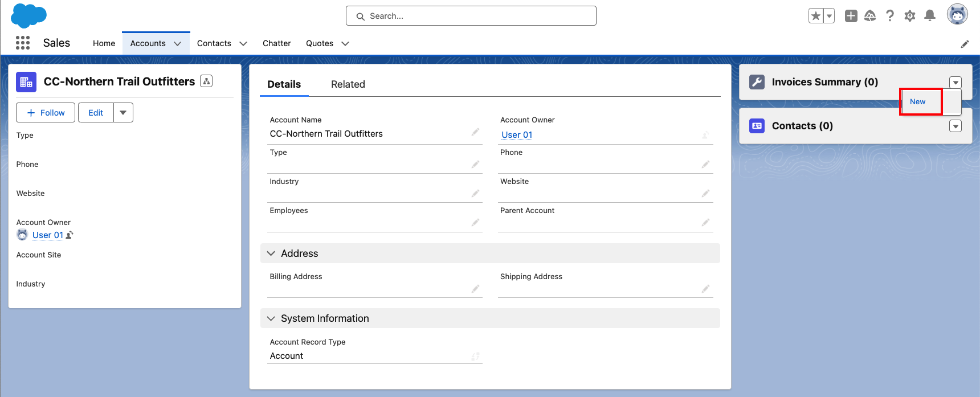Open the Global Actions plus icon
Viewport: 980px width, 397px height.
click(x=851, y=16)
